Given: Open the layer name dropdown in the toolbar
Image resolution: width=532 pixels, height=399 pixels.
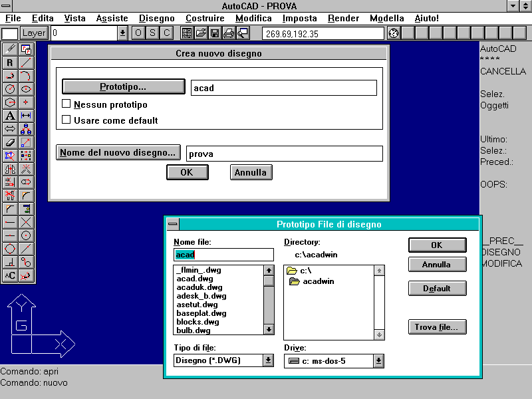Looking at the screenshot, I should tap(122, 33).
